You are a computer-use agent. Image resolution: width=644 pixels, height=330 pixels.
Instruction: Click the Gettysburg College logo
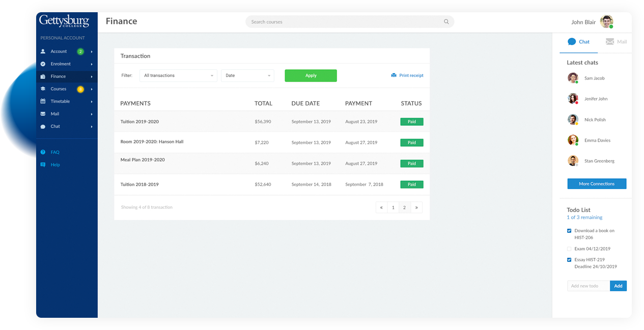coord(64,21)
